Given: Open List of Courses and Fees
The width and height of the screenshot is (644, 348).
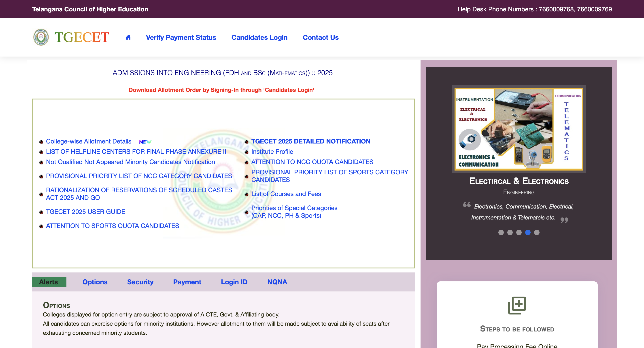Looking at the screenshot, I should [x=286, y=194].
